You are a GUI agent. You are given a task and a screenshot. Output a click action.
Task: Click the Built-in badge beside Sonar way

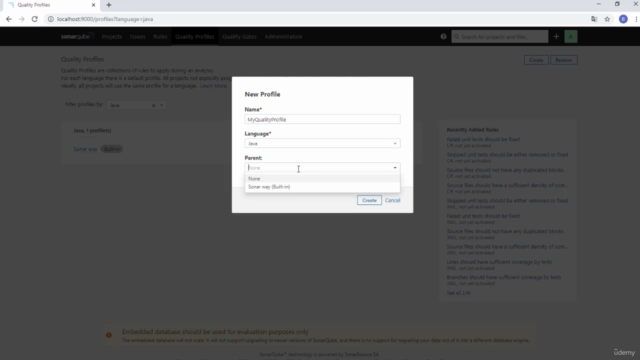[112, 149]
